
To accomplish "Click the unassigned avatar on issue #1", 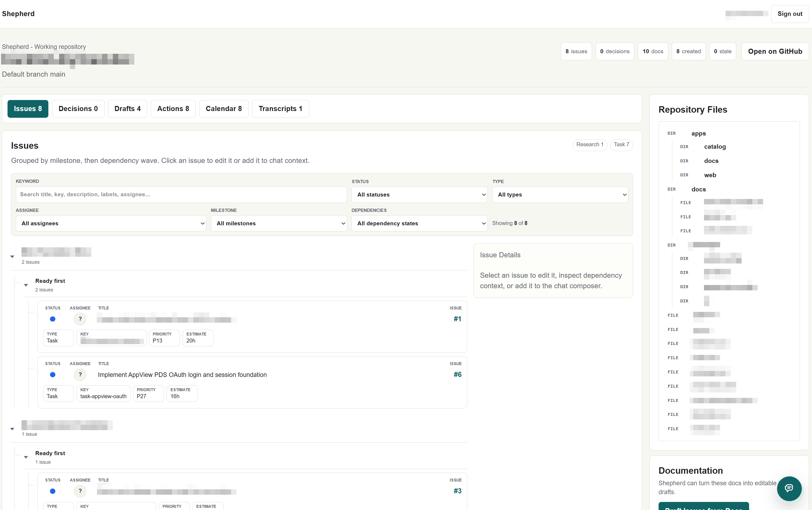I will (x=80, y=319).
